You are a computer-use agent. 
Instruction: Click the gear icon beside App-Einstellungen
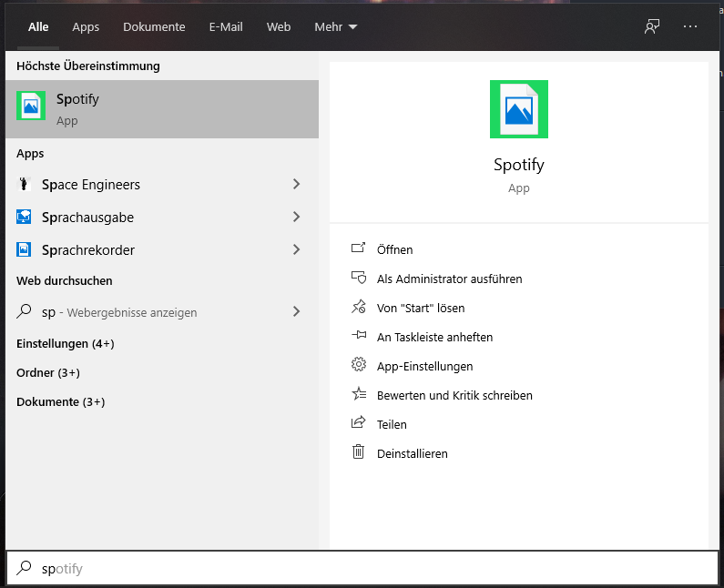(x=359, y=366)
